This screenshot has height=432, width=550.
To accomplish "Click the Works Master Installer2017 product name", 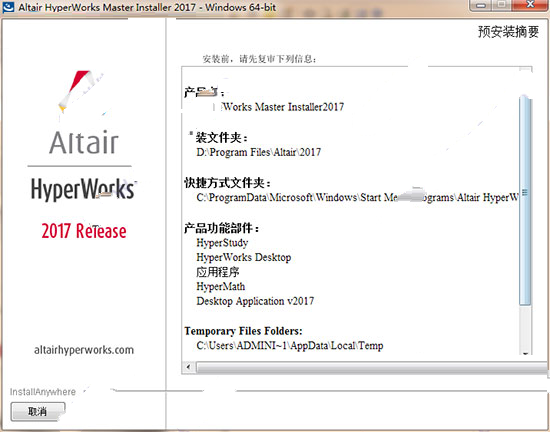I will coord(283,107).
